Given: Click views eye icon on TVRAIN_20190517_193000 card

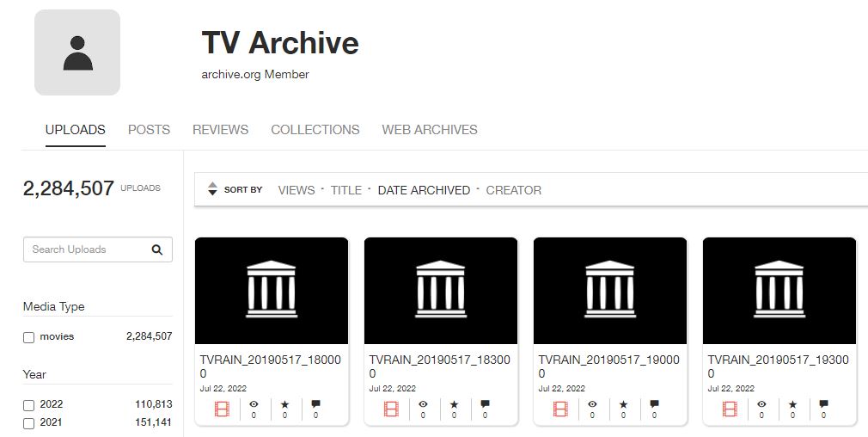Looking at the screenshot, I should pyautogui.click(x=762, y=404).
